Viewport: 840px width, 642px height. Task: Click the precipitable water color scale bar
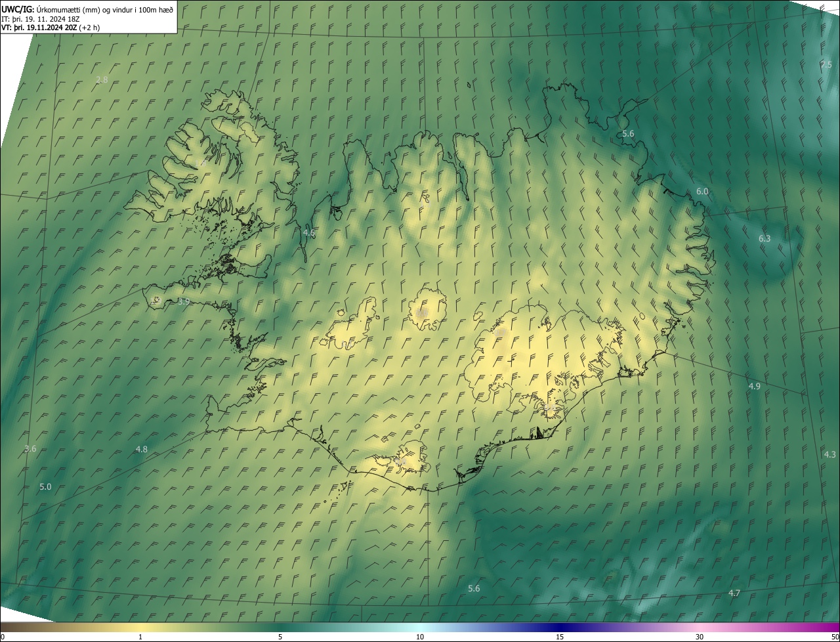click(x=420, y=628)
